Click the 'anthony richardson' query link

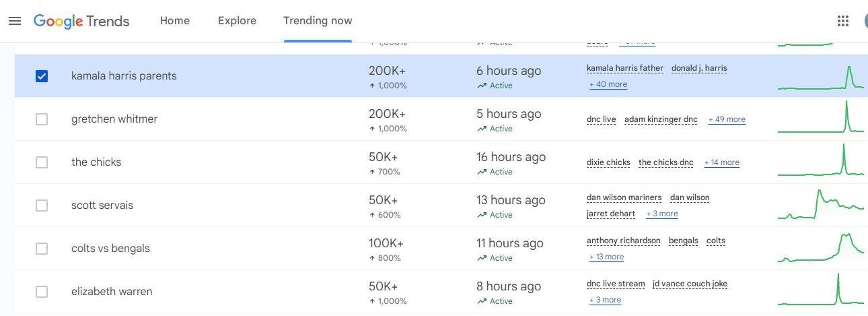click(623, 241)
